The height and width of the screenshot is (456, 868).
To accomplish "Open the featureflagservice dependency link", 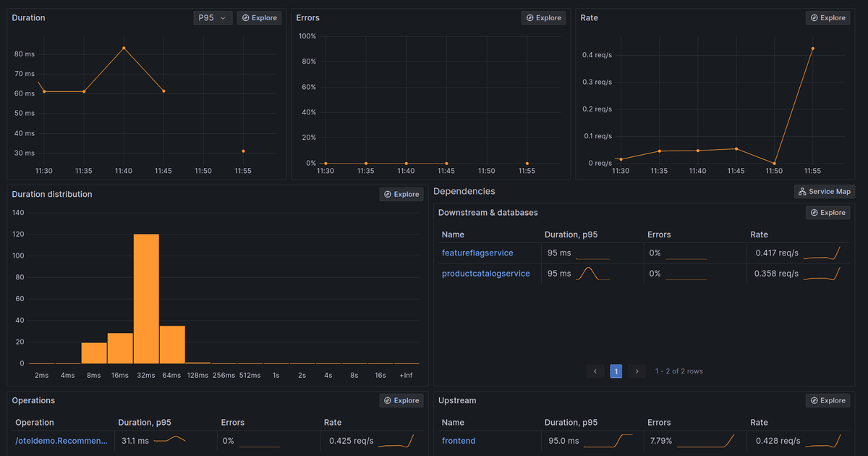I will pos(477,253).
